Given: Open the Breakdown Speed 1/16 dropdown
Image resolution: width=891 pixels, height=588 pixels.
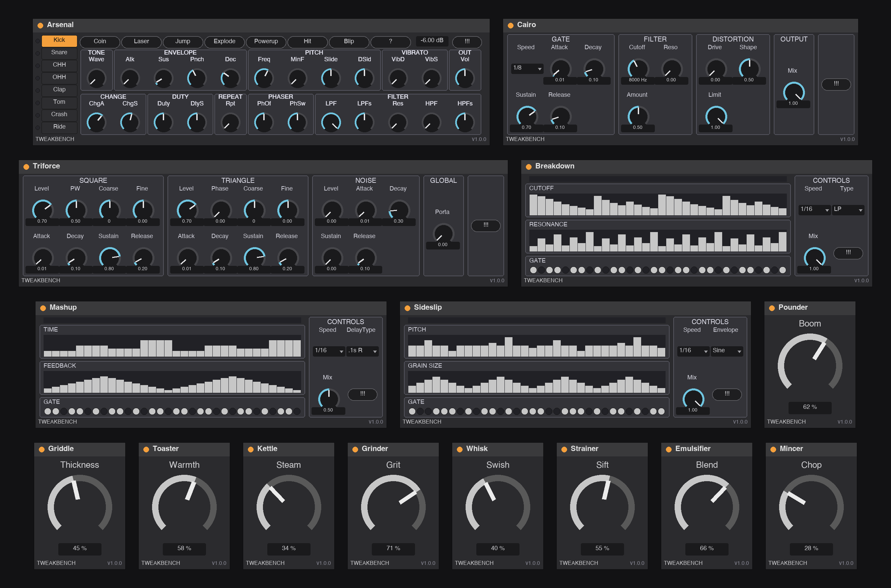Looking at the screenshot, I should click(815, 209).
